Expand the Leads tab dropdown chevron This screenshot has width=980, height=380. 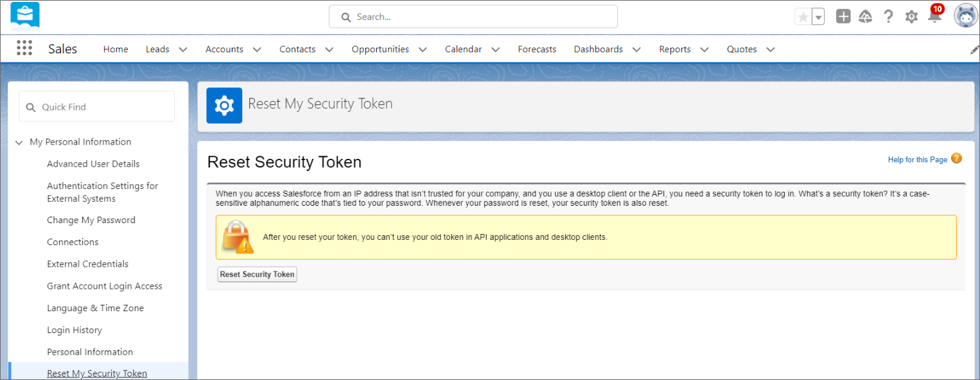point(183,50)
